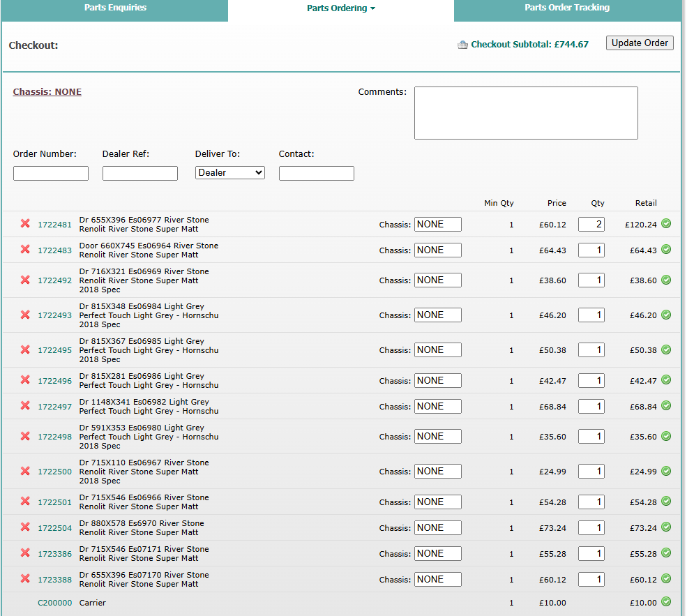The width and height of the screenshot is (694, 616).
Task: Focus the Order Number field
Action: click(51, 173)
